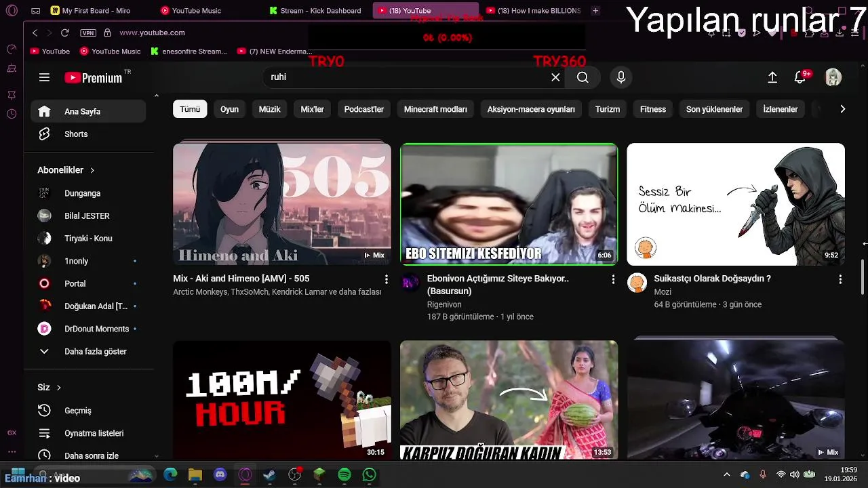868x488 pixels.
Task: Open Mozi channel avatar
Action: (x=637, y=283)
